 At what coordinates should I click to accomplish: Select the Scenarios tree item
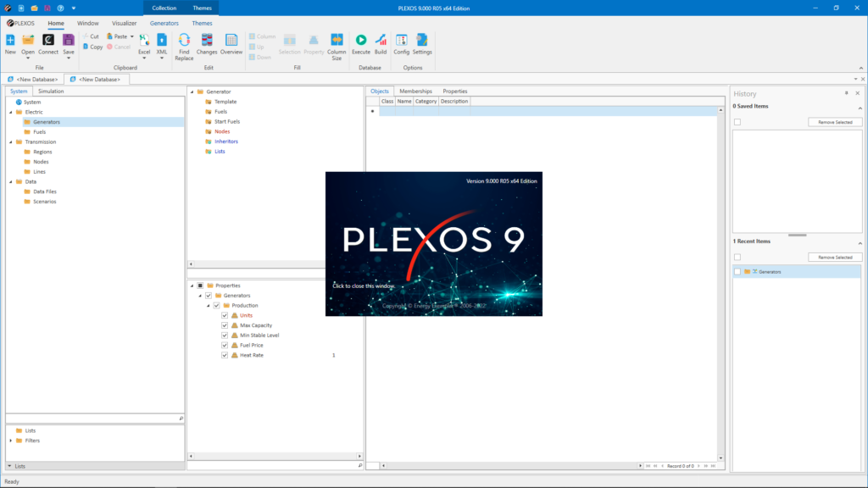tap(44, 202)
